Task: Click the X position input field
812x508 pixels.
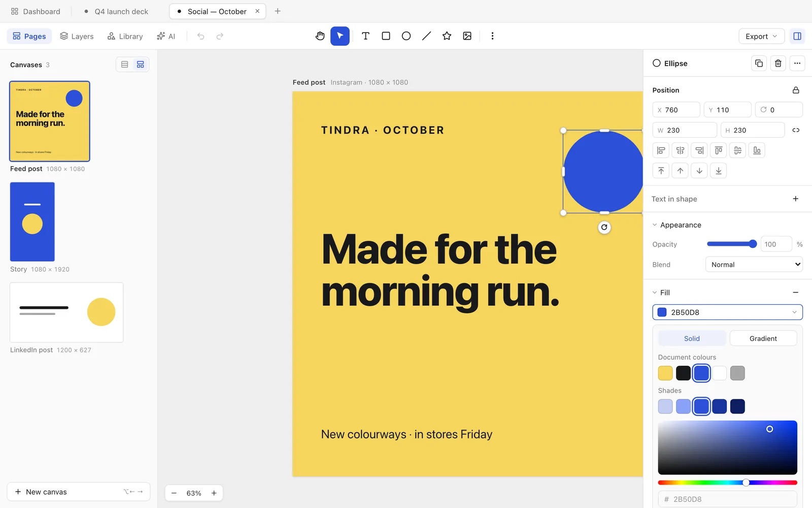Action: click(x=676, y=110)
